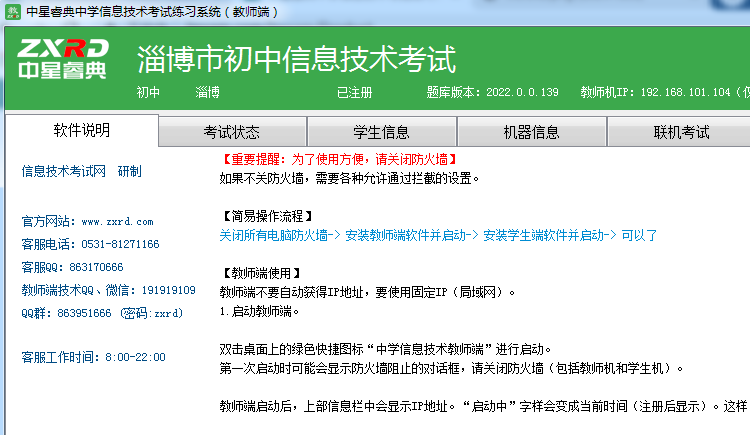Go to the 联机考试 tab
The height and width of the screenshot is (435, 750).
[680, 132]
